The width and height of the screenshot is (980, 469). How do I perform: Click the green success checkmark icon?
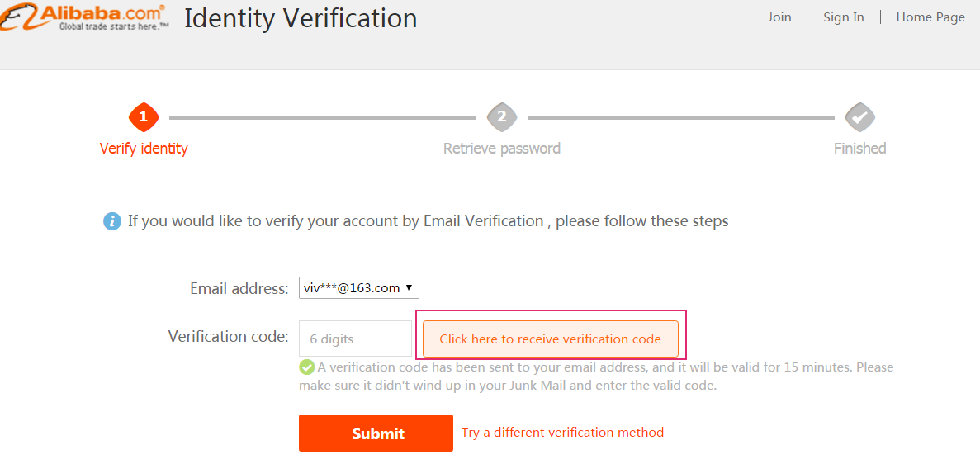pyautogui.click(x=306, y=367)
